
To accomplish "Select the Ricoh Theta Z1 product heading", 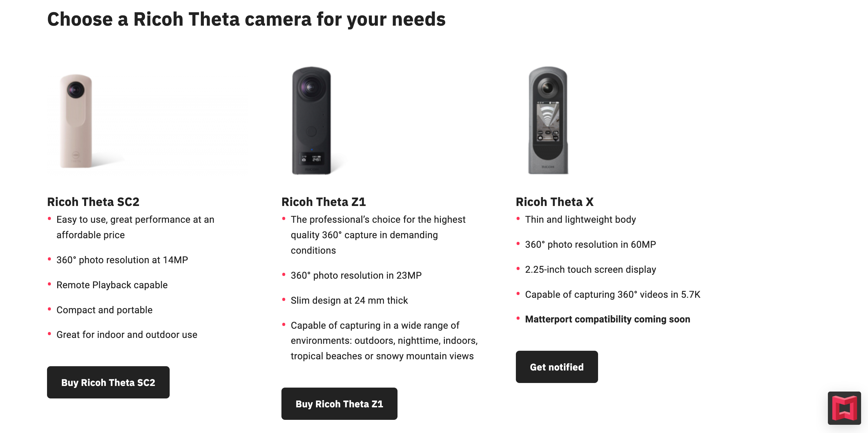I will [324, 202].
